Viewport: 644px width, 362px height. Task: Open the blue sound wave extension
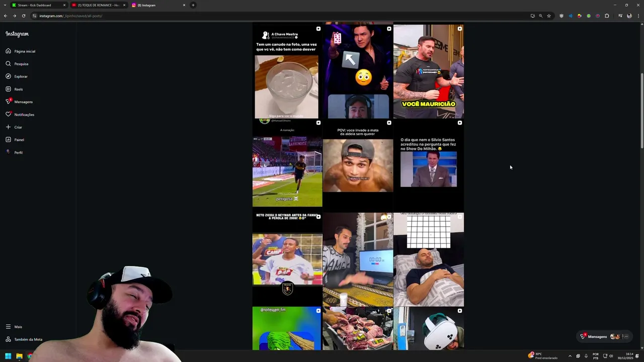point(571,16)
